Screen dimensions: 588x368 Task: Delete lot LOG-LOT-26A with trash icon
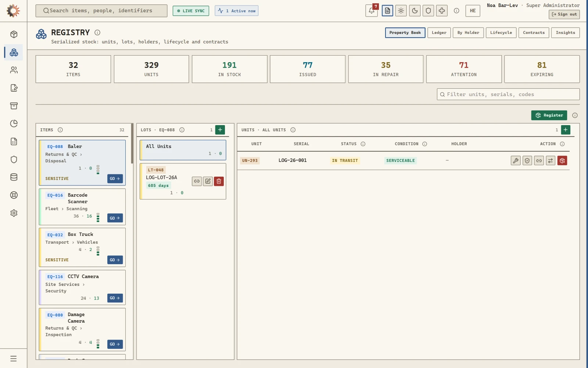(219, 181)
